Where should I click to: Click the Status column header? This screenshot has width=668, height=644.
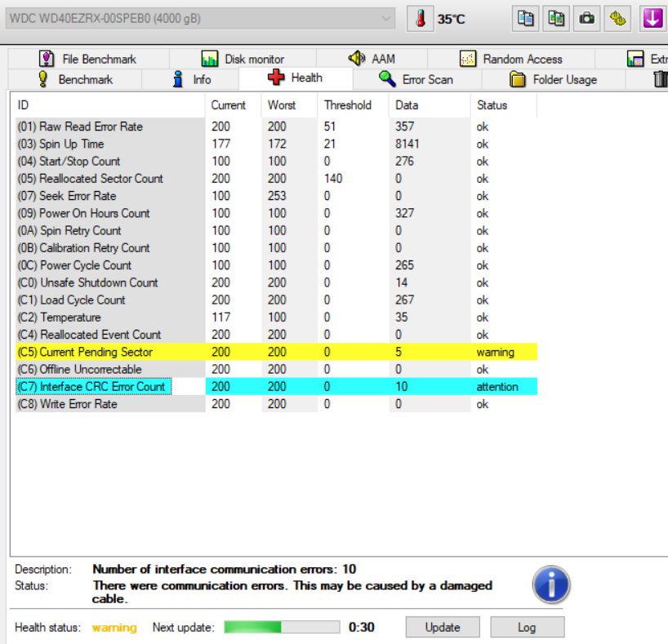click(x=504, y=105)
